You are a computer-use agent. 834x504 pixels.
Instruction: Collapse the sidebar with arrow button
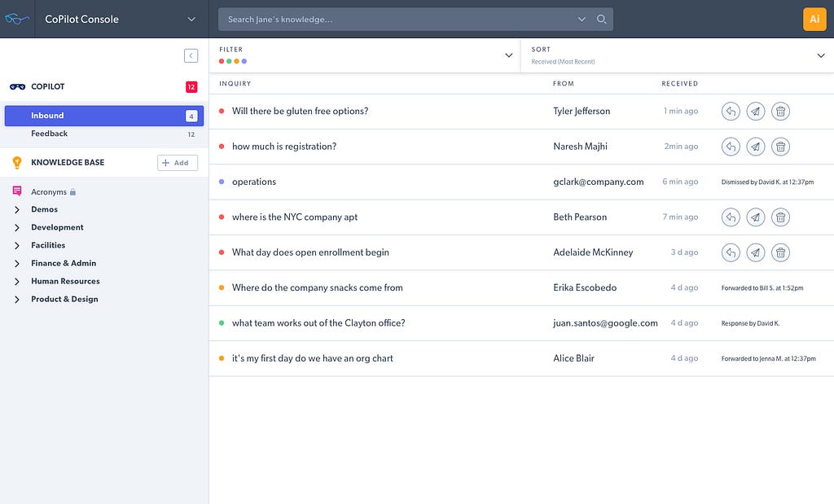191,55
